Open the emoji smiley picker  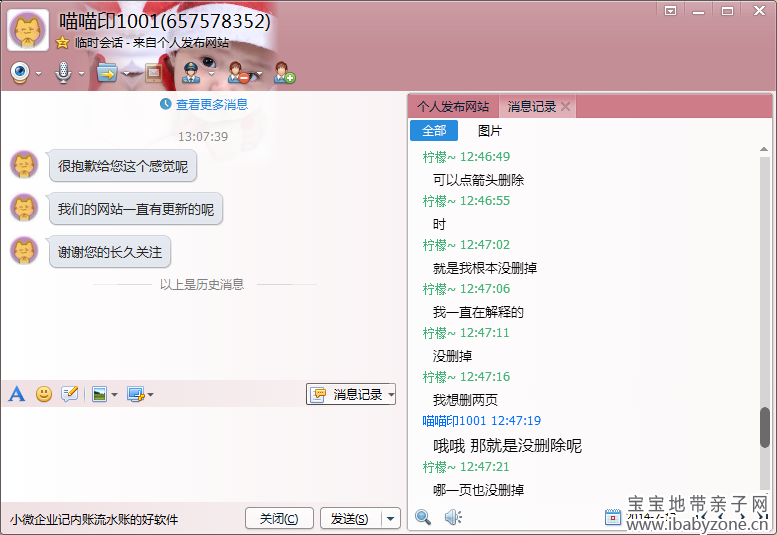44,394
